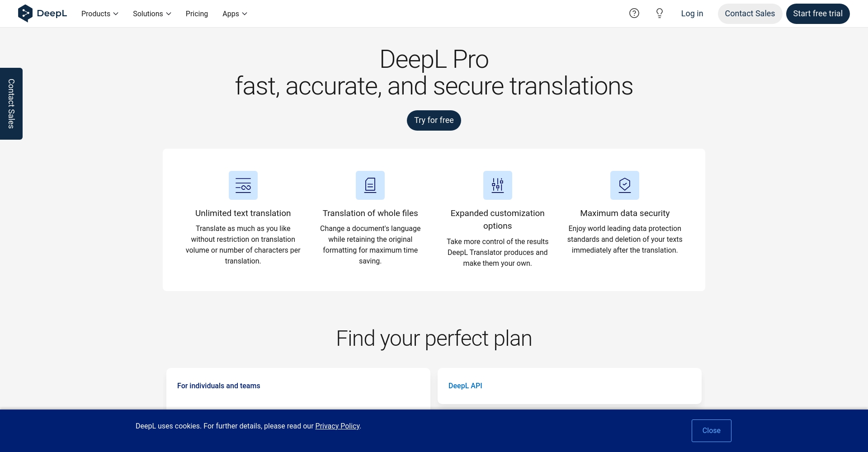
Task: Open the Privacy Policy link
Action: [337, 426]
